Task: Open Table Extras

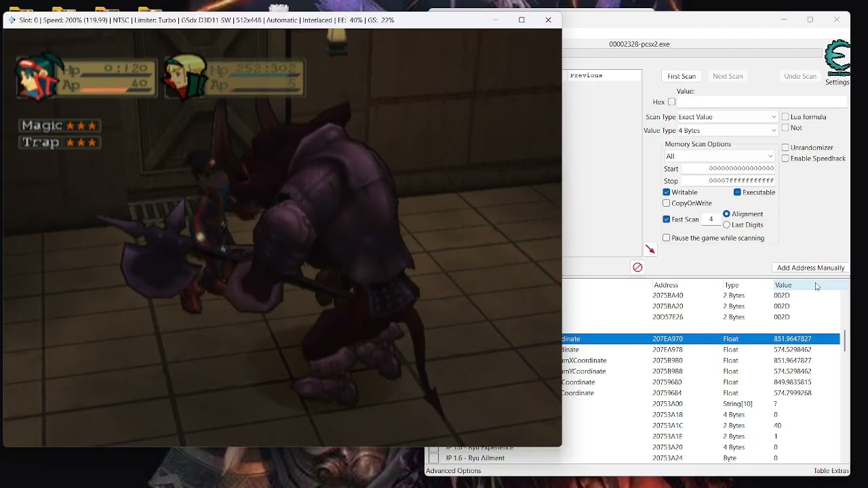Action: 831,470
